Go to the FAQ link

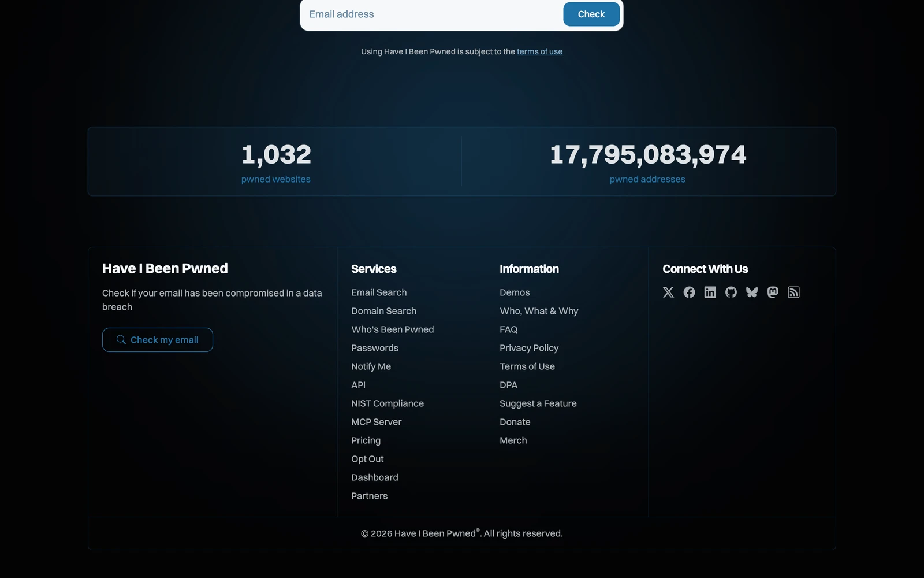tap(508, 329)
